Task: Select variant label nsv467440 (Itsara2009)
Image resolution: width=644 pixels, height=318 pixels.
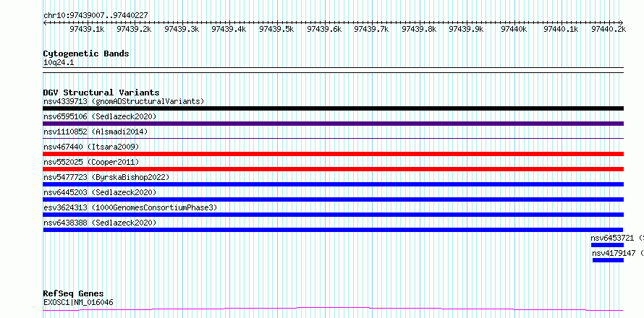Action: 92,147
